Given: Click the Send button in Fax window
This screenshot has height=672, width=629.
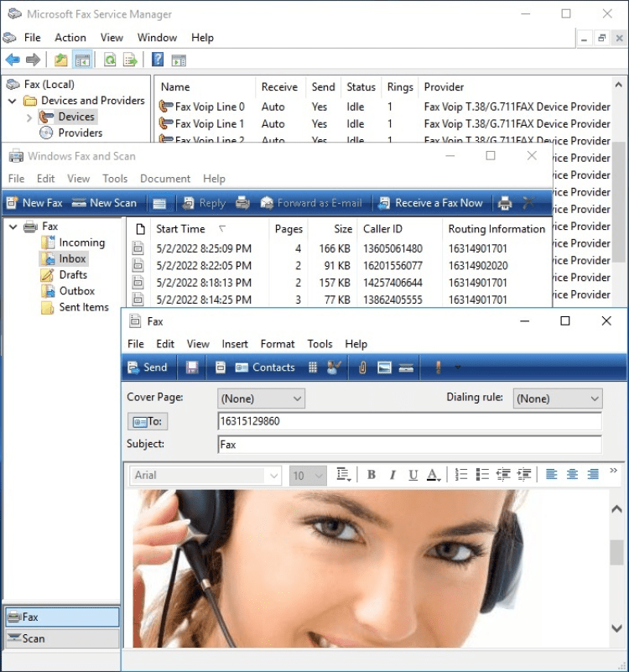Looking at the screenshot, I should coord(148,367).
